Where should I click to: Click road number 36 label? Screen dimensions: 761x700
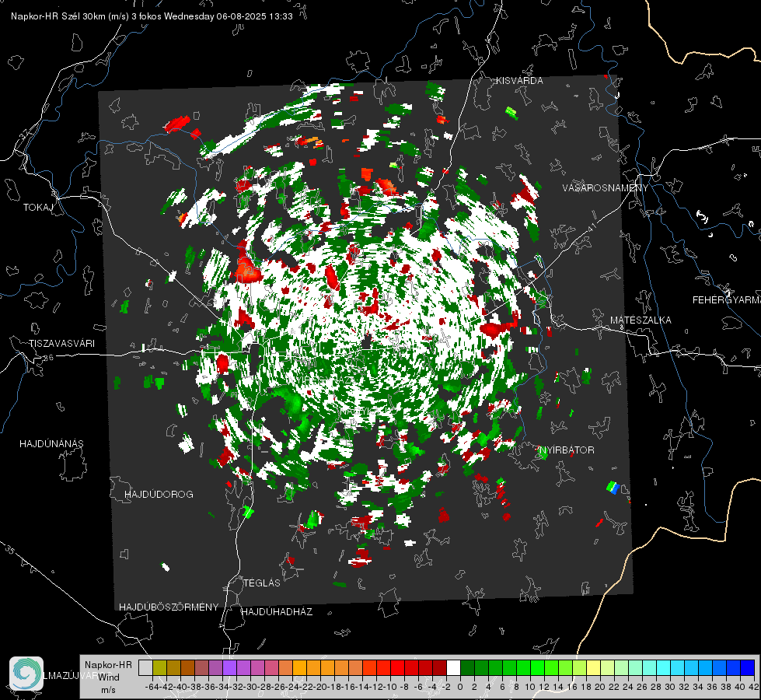coord(48,358)
